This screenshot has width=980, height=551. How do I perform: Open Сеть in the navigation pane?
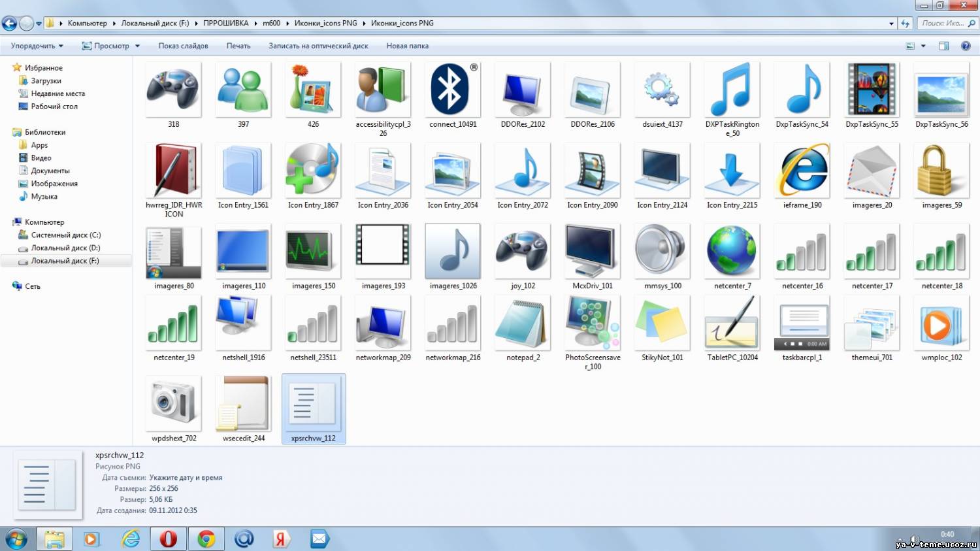[x=32, y=286]
